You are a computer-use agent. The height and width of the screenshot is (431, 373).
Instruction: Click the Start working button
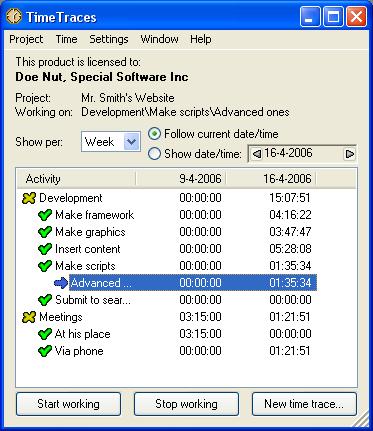pyautogui.click(x=68, y=404)
